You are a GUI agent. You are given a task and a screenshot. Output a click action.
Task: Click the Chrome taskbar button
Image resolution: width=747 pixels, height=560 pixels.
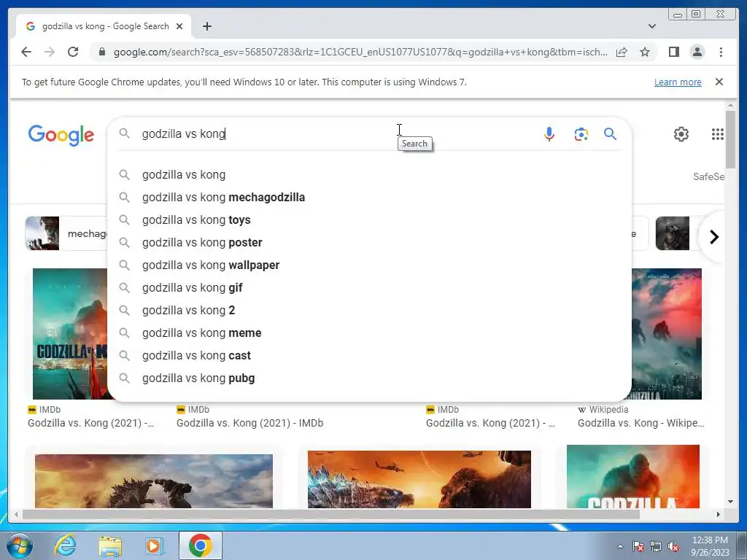(200, 545)
